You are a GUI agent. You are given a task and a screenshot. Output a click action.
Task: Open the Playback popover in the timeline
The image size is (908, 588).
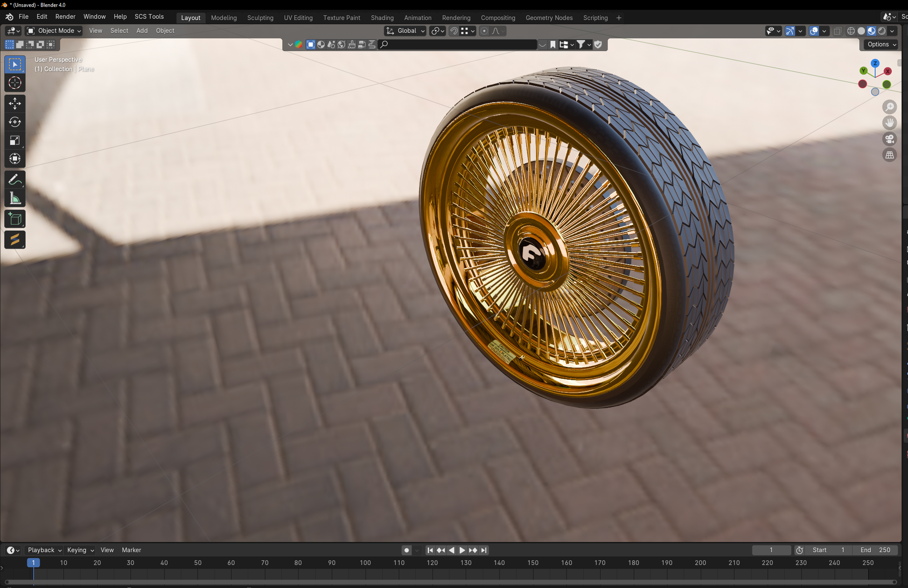tap(44, 550)
